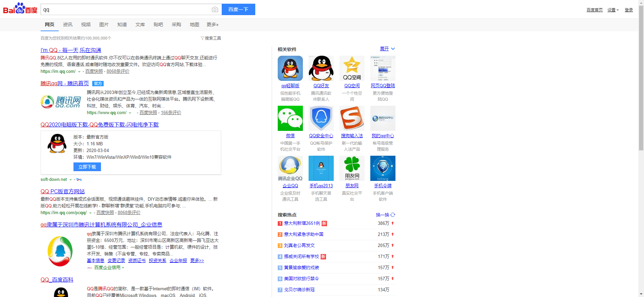Click the search input field
644x297 pixels.
click(x=126, y=10)
